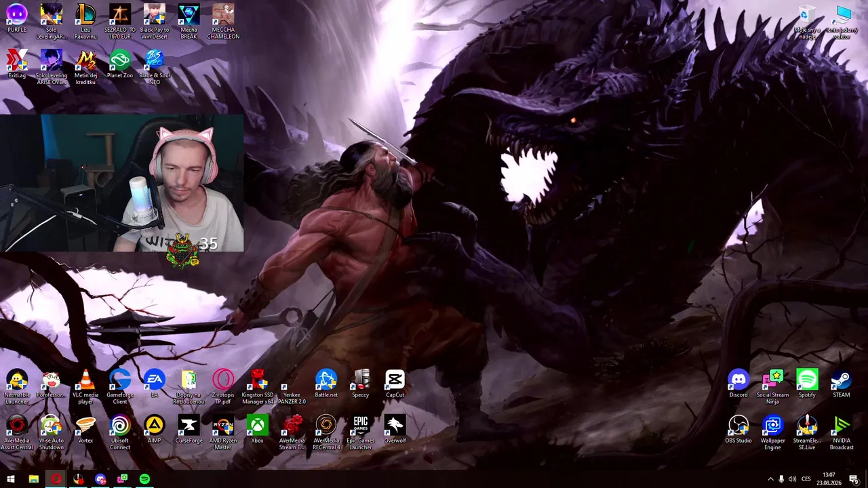Open the This PC icon in top-right corner
This screenshot has height=488, width=868.
click(842, 22)
